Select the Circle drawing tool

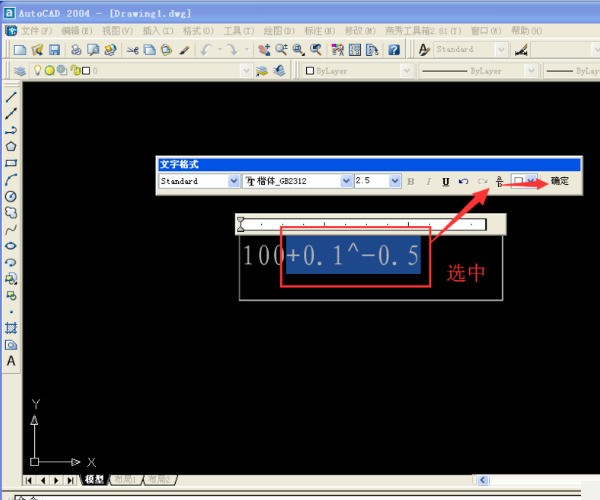11,196
